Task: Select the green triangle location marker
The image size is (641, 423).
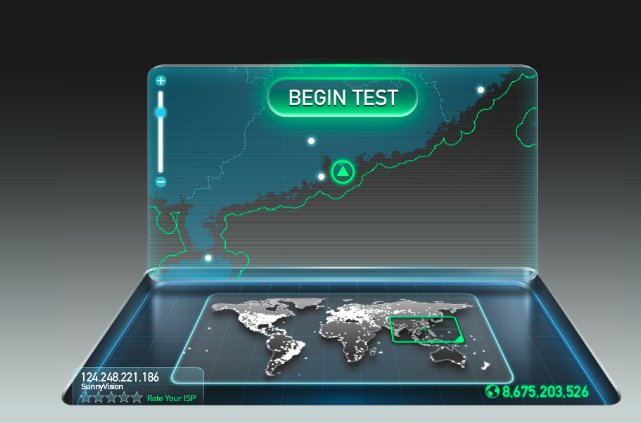Action: tap(343, 172)
